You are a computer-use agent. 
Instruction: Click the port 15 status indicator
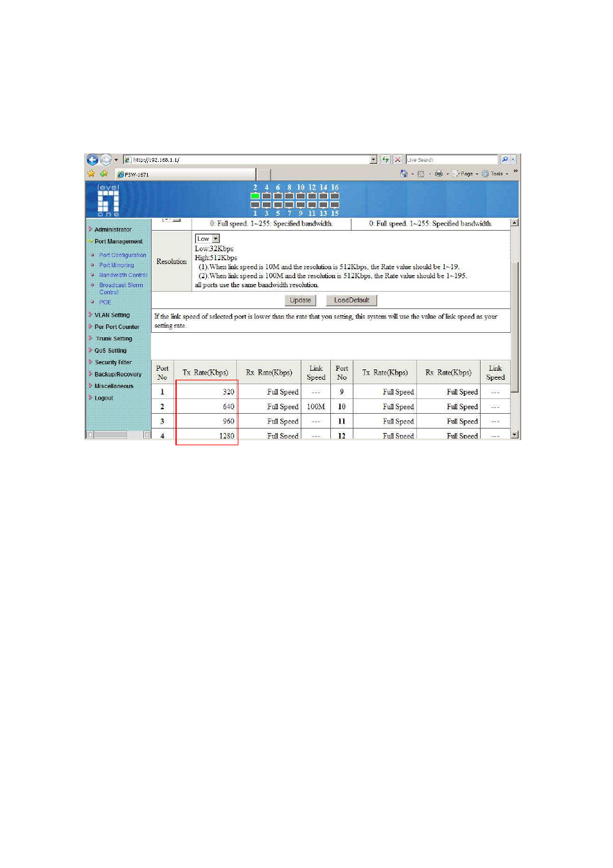click(335, 205)
